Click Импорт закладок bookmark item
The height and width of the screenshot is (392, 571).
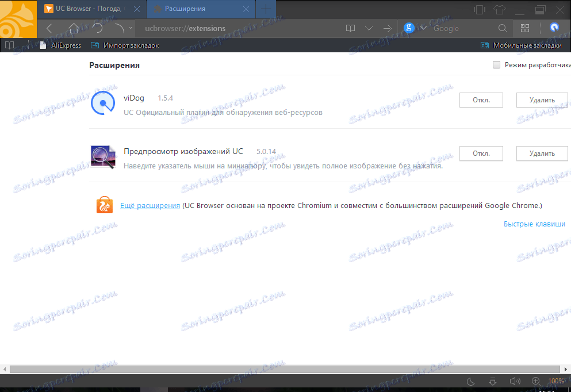(125, 45)
